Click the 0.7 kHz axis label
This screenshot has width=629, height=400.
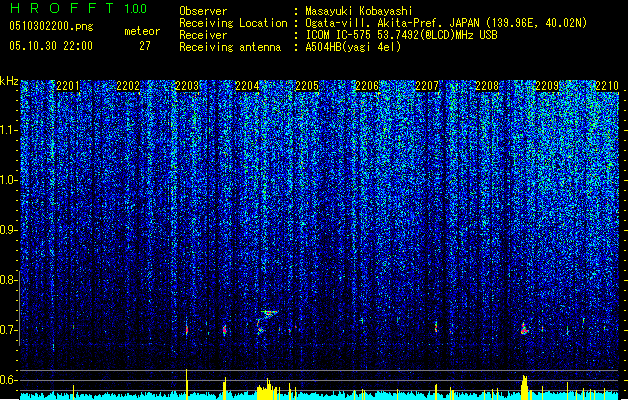coord(9,330)
